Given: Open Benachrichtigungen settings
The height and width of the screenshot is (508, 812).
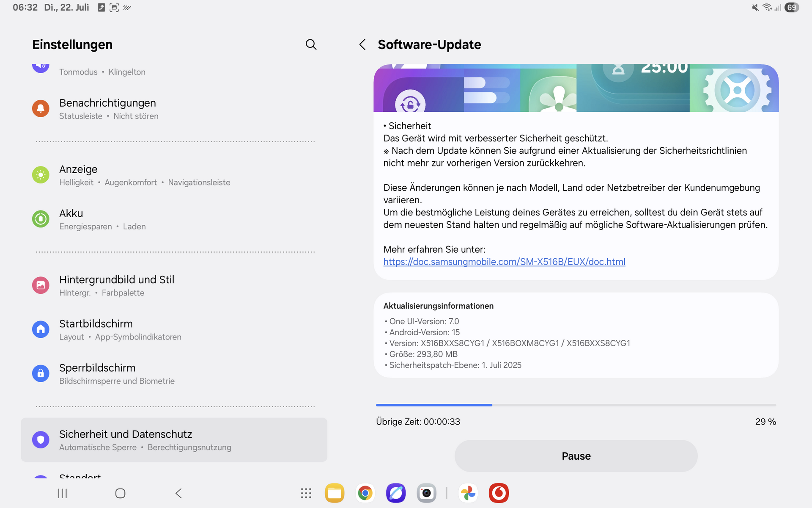Looking at the screenshot, I should pyautogui.click(x=107, y=109).
